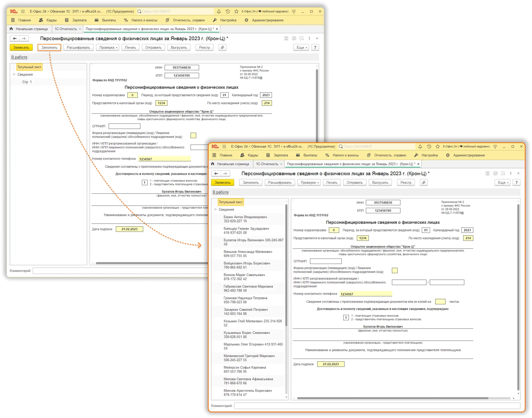Click the payer type box containing 1 in front window

(x=346, y=318)
